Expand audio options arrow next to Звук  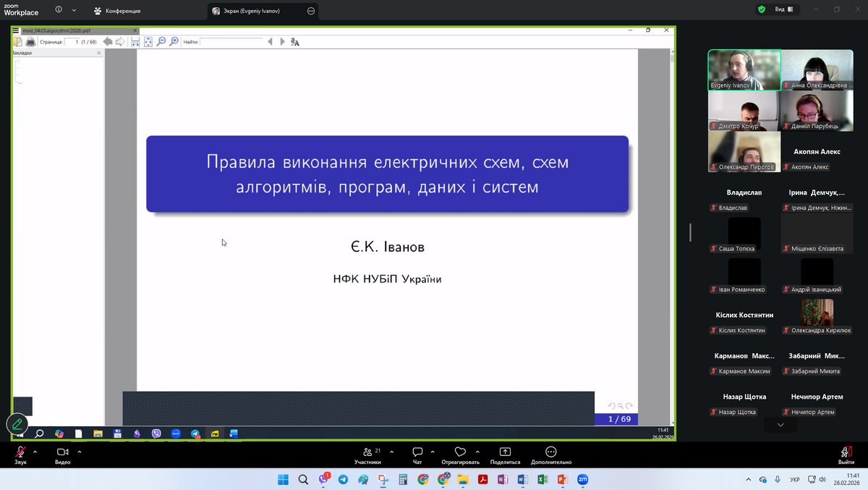[x=38, y=451]
